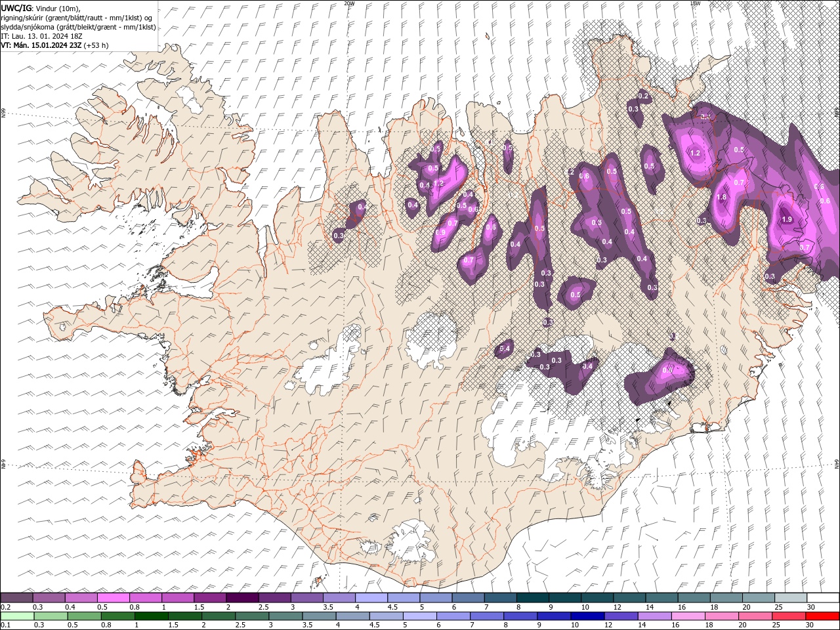
Task: Click the '12' label in the rain legend row
Action: coord(608,625)
